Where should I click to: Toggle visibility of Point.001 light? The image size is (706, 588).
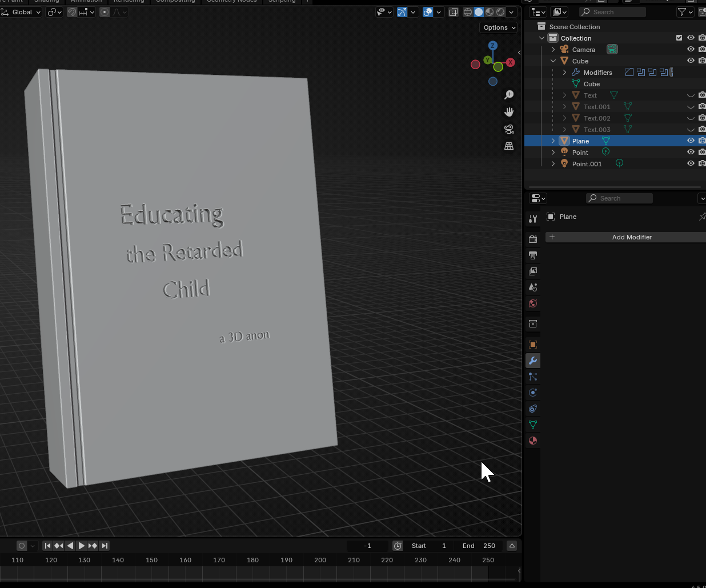[x=691, y=164]
